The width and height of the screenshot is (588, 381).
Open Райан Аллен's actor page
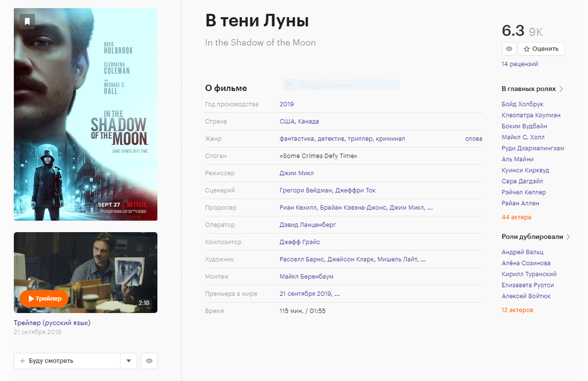coord(520,203)
